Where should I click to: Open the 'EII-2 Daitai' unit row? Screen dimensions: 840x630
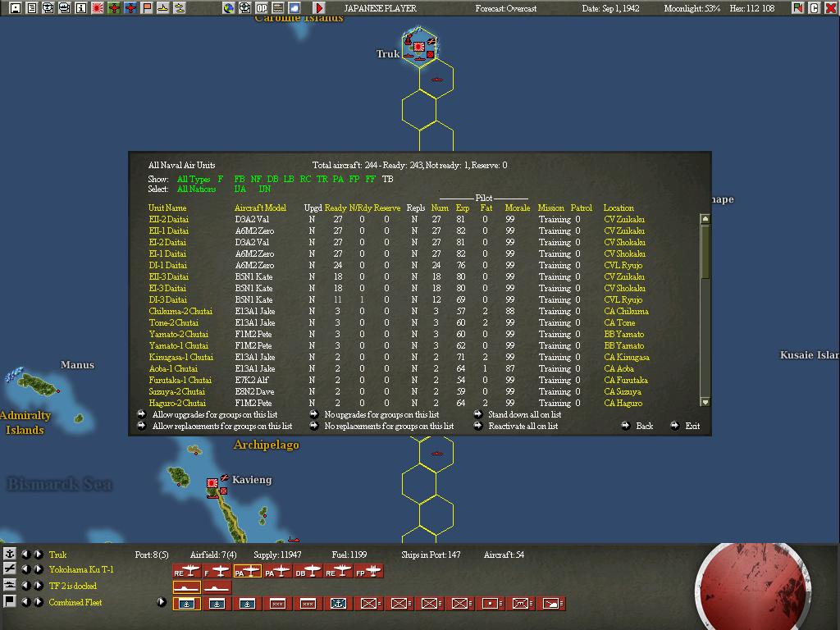tap(168, 220)
